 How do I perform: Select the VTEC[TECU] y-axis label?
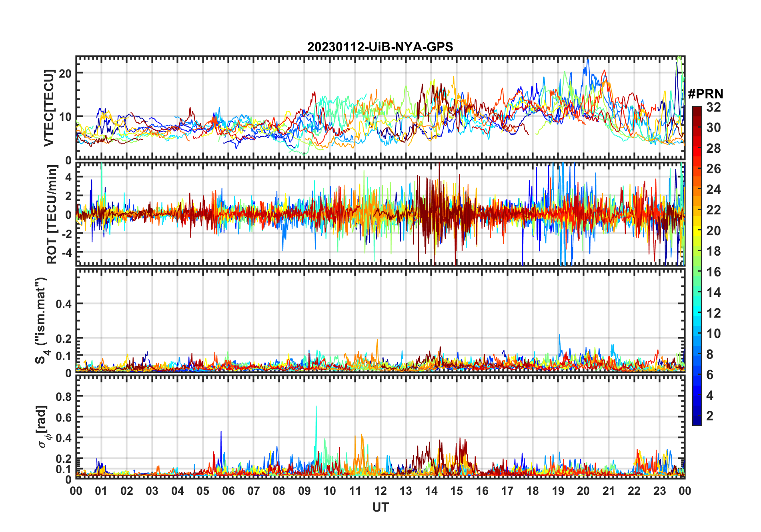[49, 108]
